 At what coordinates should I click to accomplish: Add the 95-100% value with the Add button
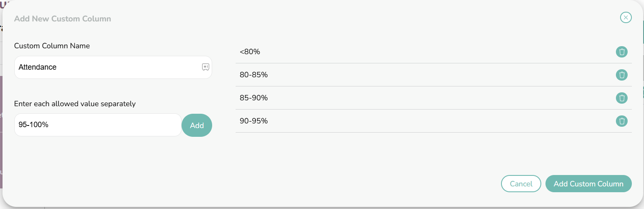(x=197, y=125)
